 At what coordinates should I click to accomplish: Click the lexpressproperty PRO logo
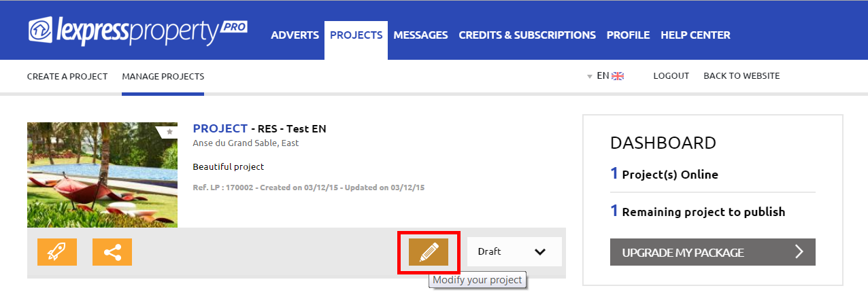click(137, 32)
